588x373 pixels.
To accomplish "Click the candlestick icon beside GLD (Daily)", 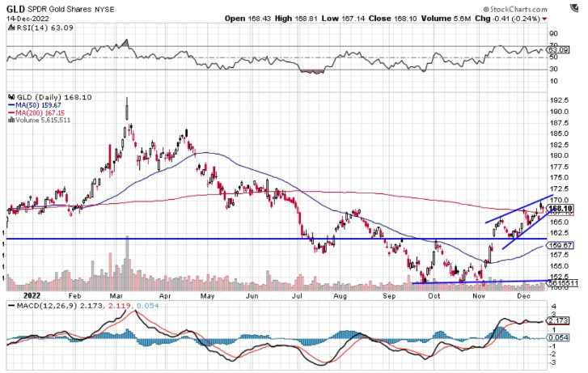I will [x=11, y=97].
